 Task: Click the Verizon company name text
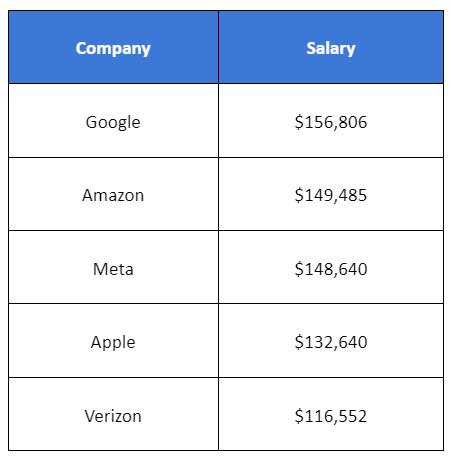tap(113, 416)
